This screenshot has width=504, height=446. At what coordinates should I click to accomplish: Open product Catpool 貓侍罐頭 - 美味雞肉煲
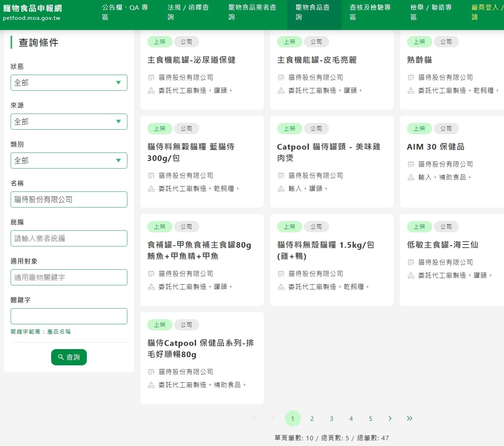(329, 152)
